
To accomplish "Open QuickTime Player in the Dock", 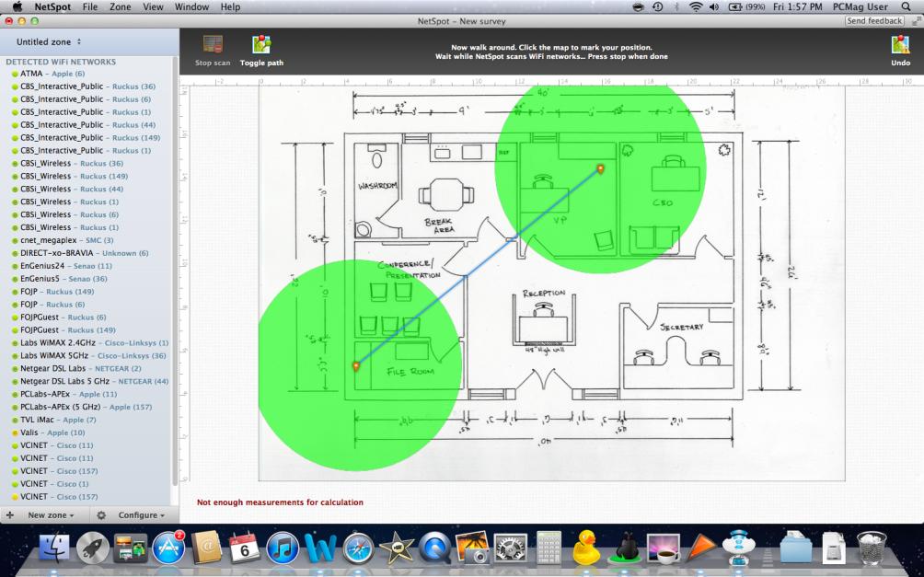I will [x=435, y=548].
